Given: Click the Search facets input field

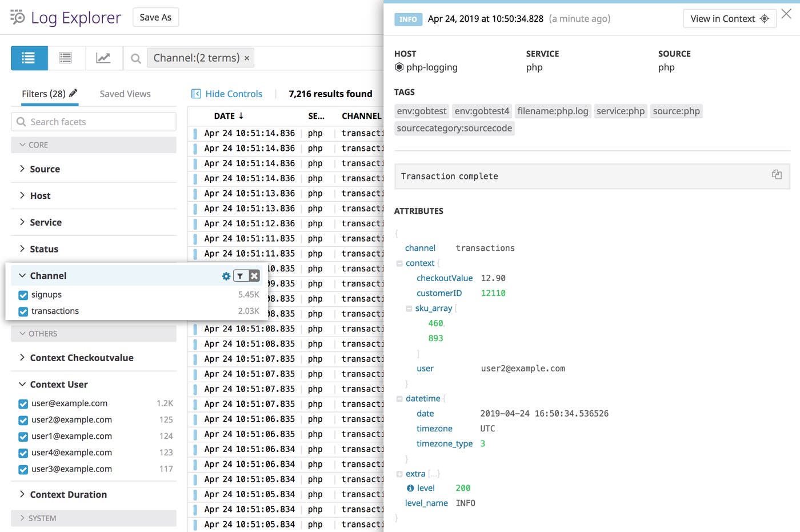Looking at the screenshot, I should tap(93, 121).
